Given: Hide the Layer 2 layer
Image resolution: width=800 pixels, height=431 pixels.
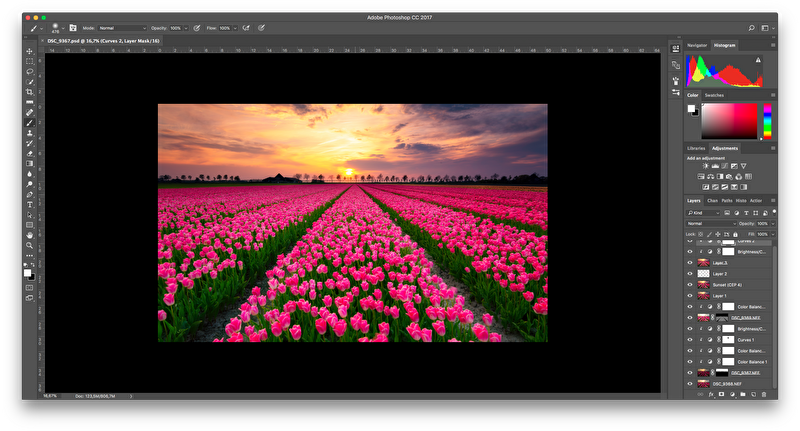Looking at the screenshot, I should pos(690,274).
